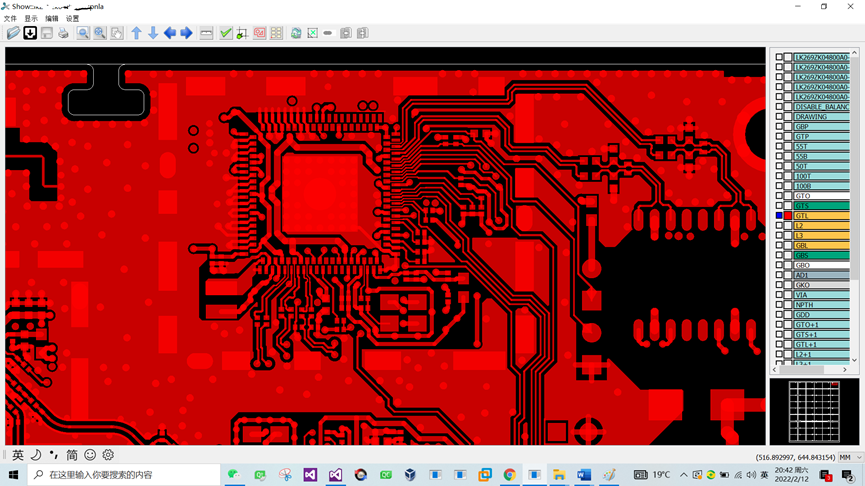This screenshot has width=865, height=486.
Task: Select the 100T layer row
Action: click(x=821, y=176)
